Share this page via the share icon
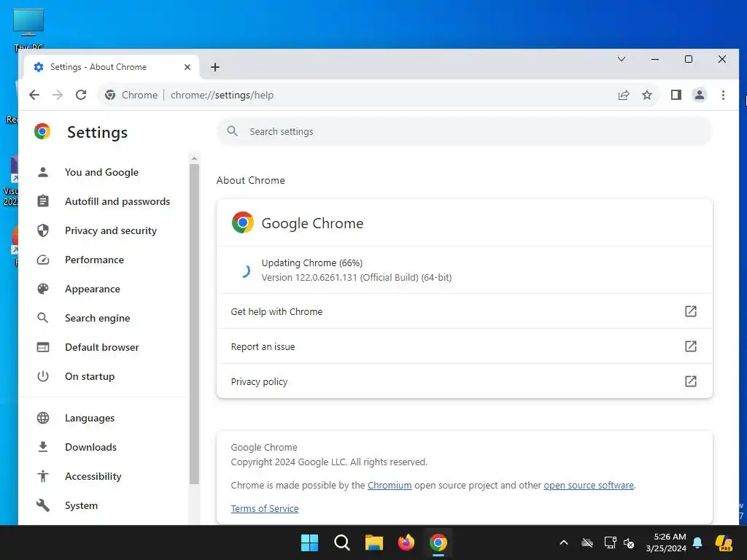Image resolution: width=747 pixels, height=560 pixels. 624,96
